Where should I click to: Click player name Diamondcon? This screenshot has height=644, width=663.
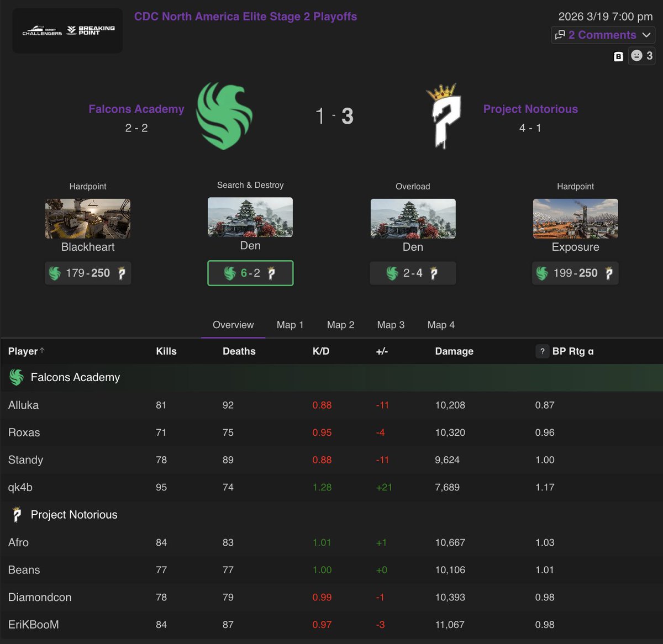pos(40,597)
